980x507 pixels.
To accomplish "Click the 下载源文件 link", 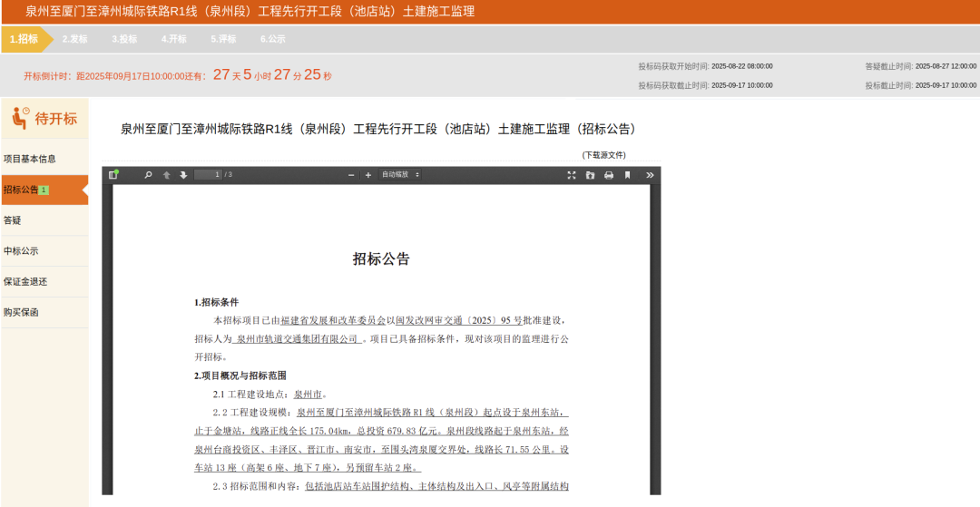I will (x=603, y=155).
